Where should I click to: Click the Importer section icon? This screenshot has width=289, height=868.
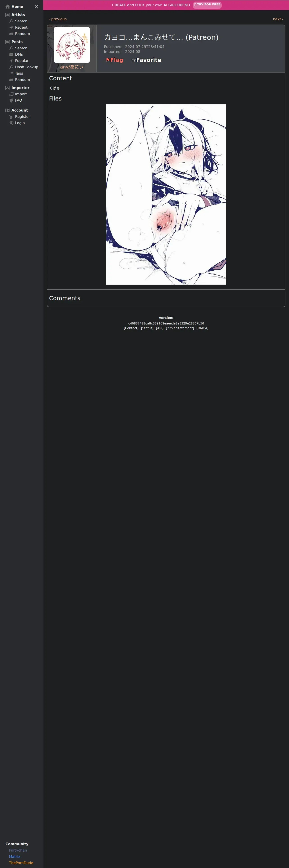(8, 88)
